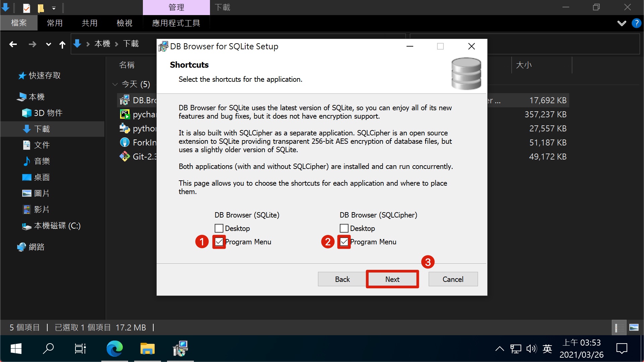Cancel the DB Browser setup
Viewport: 644px width, 362px height.
point(453,279)
